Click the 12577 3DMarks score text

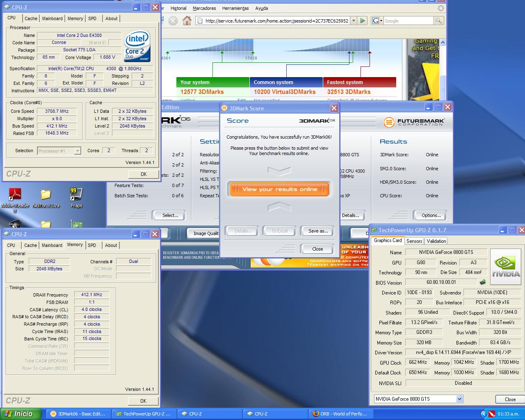[202, 92]
